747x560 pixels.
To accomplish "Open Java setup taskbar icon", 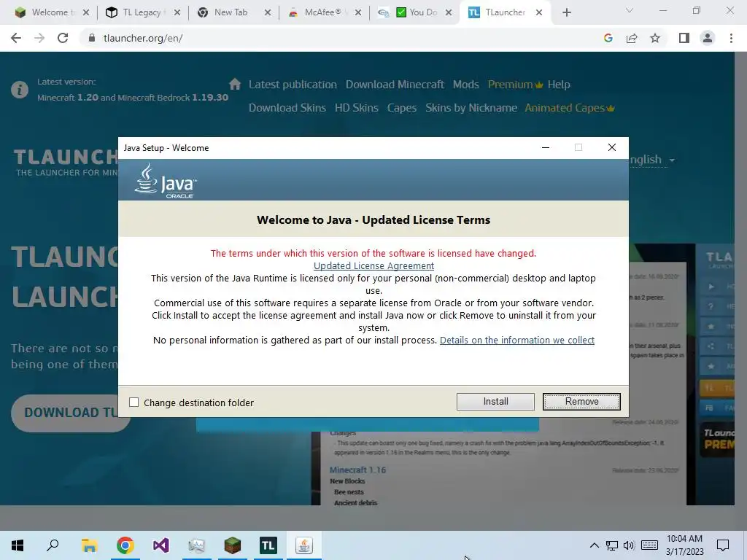I will (304, 545).
